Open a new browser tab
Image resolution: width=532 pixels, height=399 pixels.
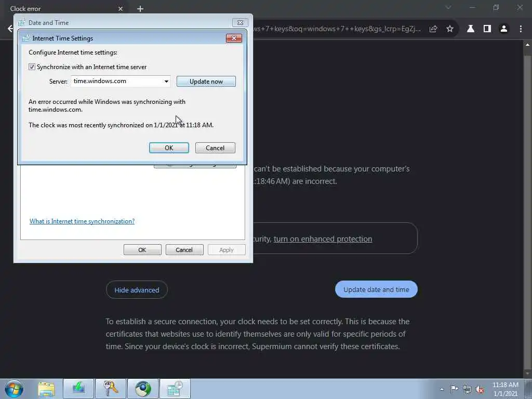(x=140, y=9)
